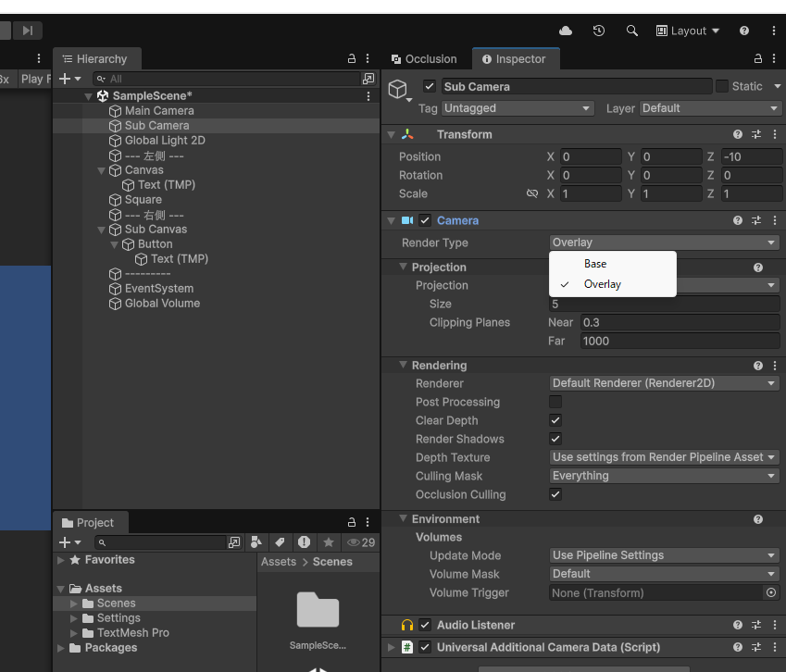Disable the Clear Depth checkbox
786x672 pixels.
point(555,420)
